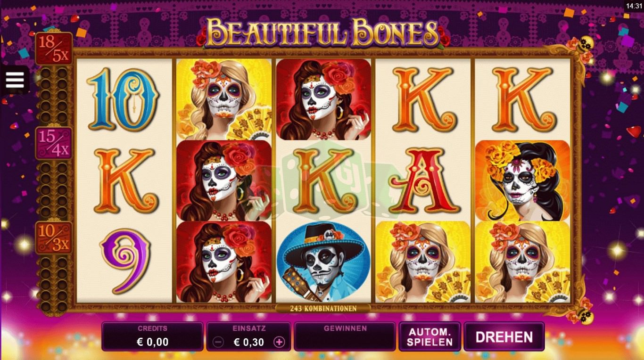
Task: Open the hamburger menu
Action: pos(15,80)
